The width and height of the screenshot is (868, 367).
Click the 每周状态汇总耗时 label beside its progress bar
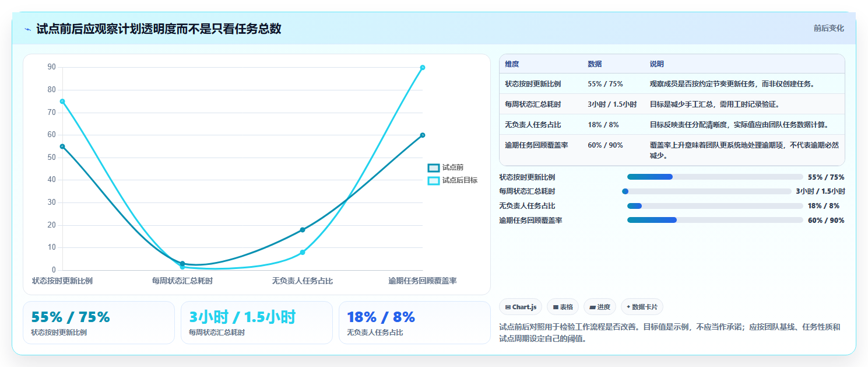point(527,191)
